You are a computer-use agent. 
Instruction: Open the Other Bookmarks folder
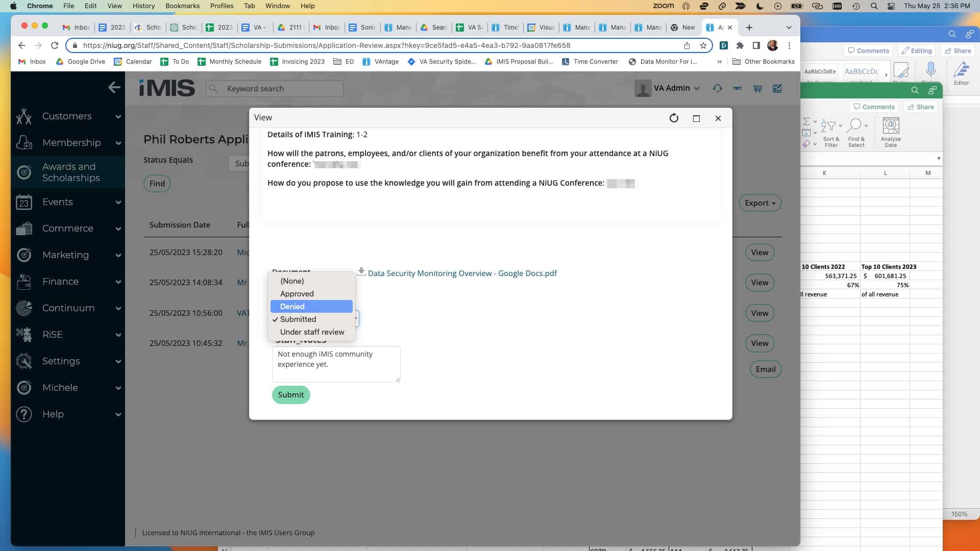(763, 62)
